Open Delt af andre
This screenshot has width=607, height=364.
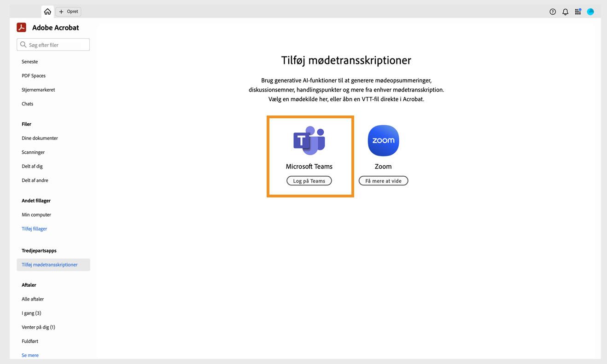coord(35,180)
